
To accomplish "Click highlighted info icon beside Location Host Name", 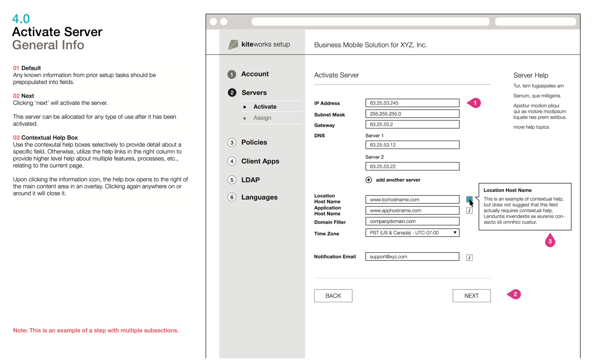I will point(469,199).
